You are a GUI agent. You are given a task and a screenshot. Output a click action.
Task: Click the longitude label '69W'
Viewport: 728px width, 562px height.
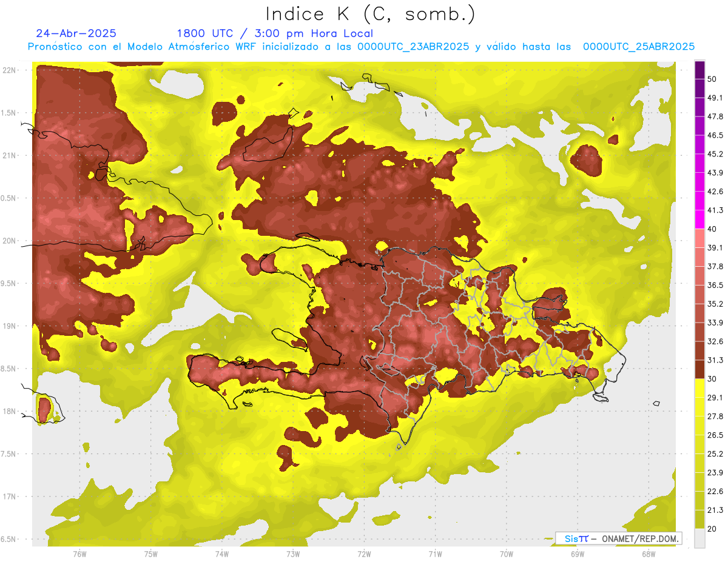tap(578, 554)
